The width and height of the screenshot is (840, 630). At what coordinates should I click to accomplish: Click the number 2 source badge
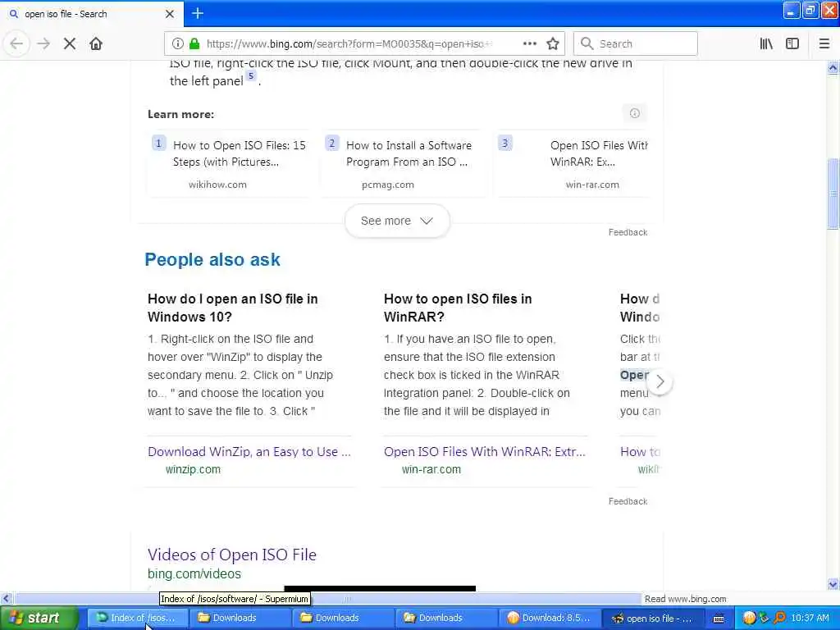[x=331, y=143]
